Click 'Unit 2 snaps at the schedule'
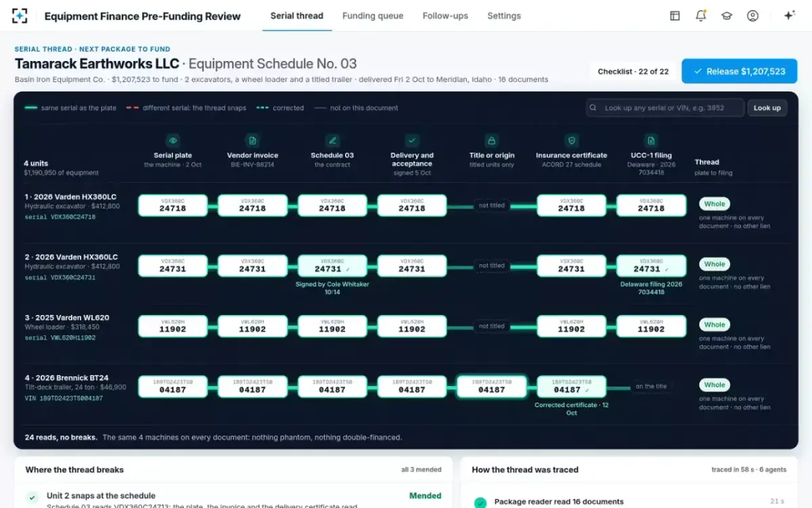 (x=101, y=496)
